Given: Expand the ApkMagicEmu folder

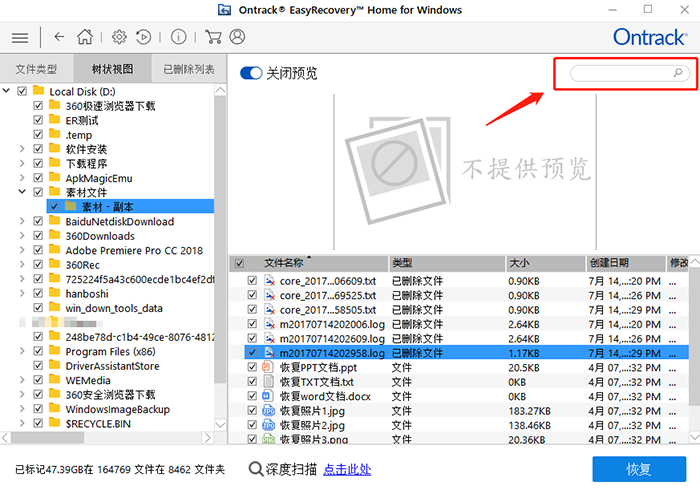Looking at the screenshot, I should point(22,178).
